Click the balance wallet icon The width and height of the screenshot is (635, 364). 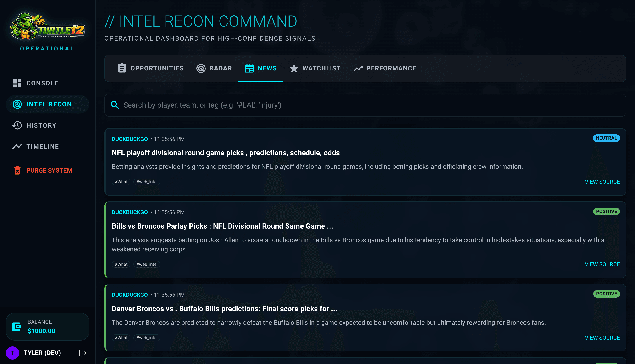[x=17, y=327]
